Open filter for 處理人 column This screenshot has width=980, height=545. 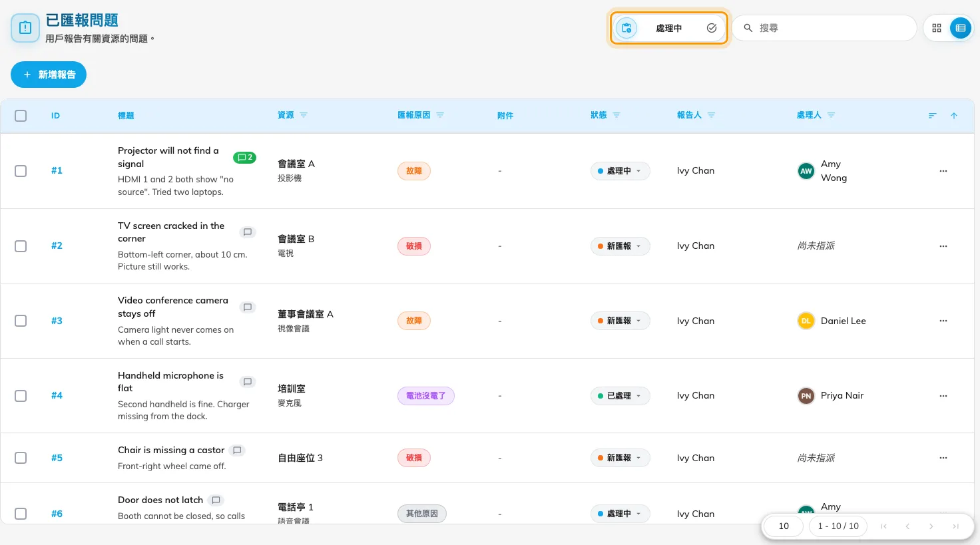click(832, 115)
